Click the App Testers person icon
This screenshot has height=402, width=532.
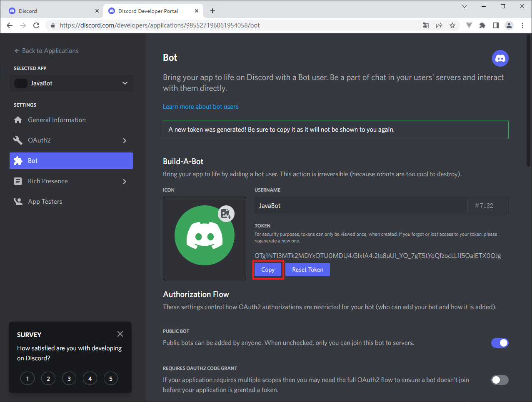coord(18,202)
